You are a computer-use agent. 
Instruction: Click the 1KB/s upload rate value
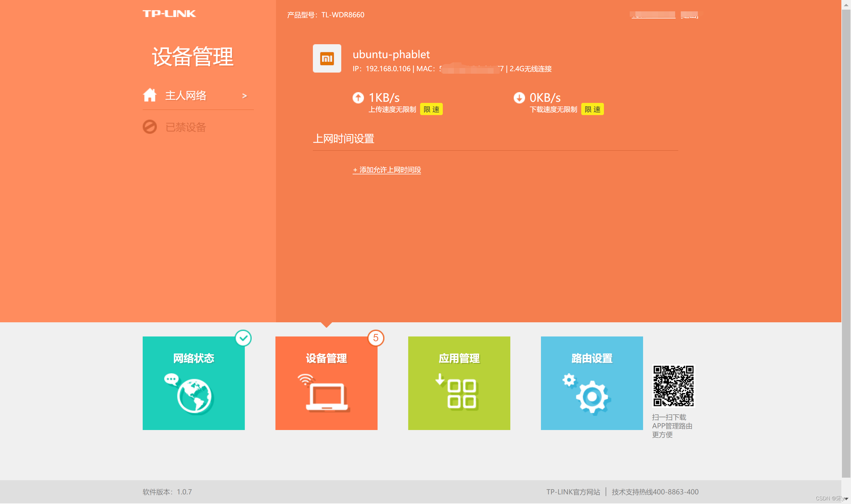tap(384, 98)
